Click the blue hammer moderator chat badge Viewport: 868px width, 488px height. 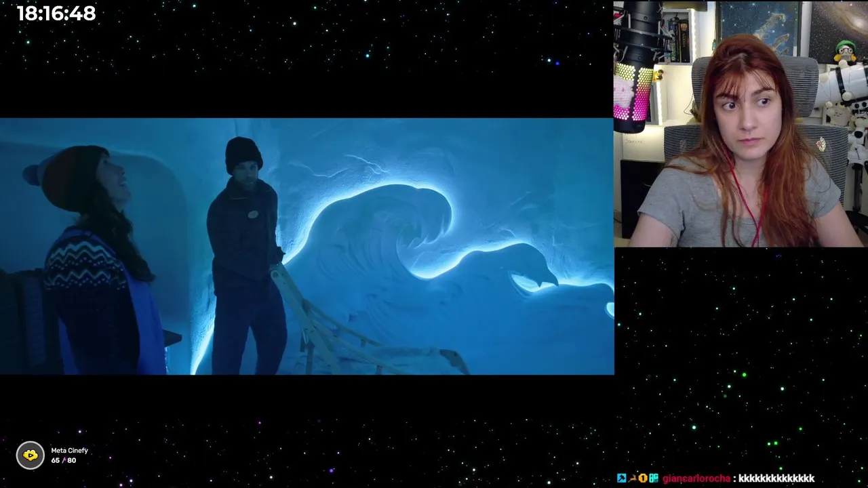(x=622, y=479)
